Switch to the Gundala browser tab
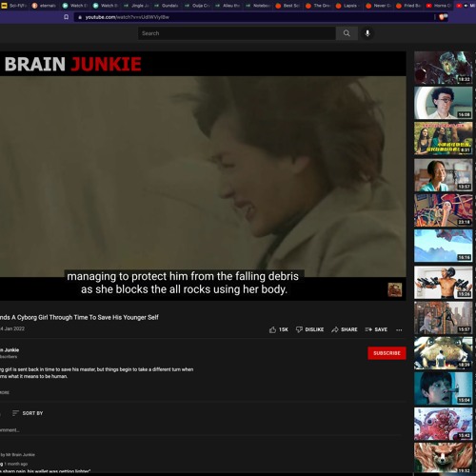Screen dimensions: 476x476 pyautogui.click(x=167, y=6)
